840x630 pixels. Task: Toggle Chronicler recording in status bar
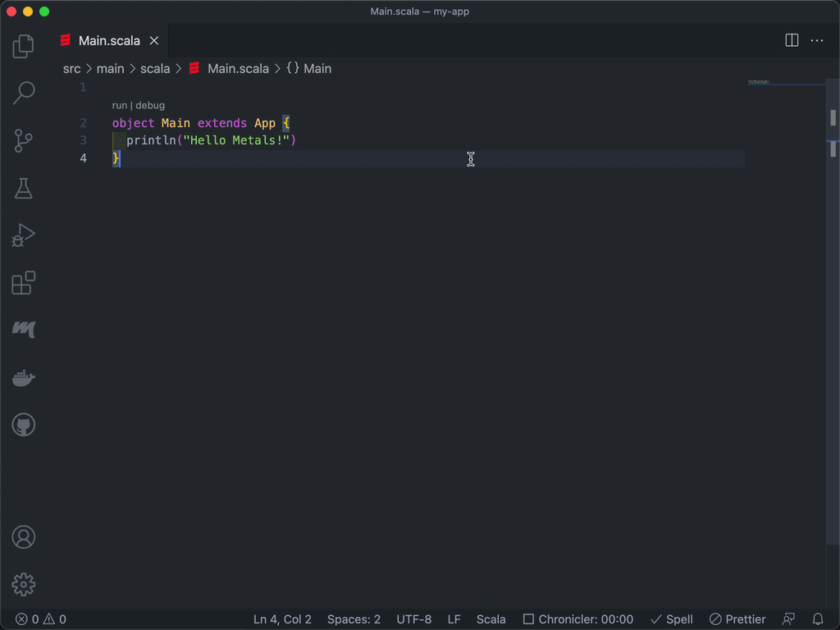point(578,619)
